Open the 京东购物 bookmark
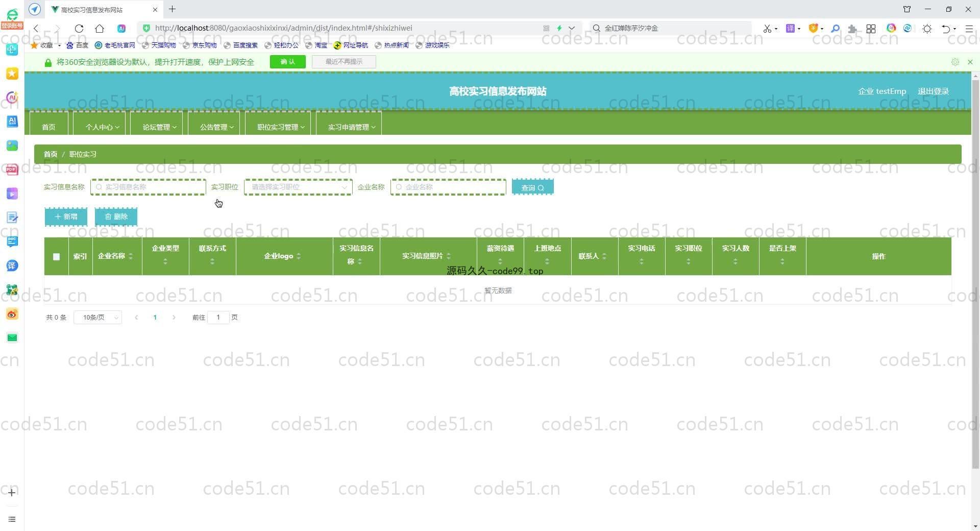The height and width of the screenshot is (531, 980). [x=200, y=45]
